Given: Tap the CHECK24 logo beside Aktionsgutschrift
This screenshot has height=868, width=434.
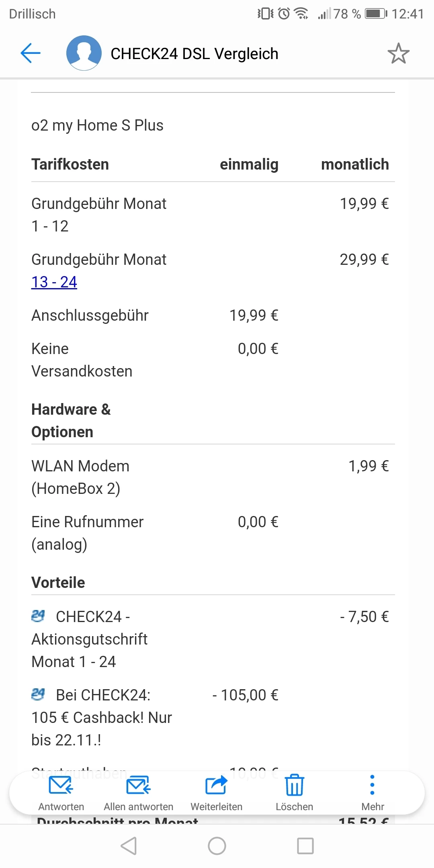Looking at the screenshot, I should point(38,616).
